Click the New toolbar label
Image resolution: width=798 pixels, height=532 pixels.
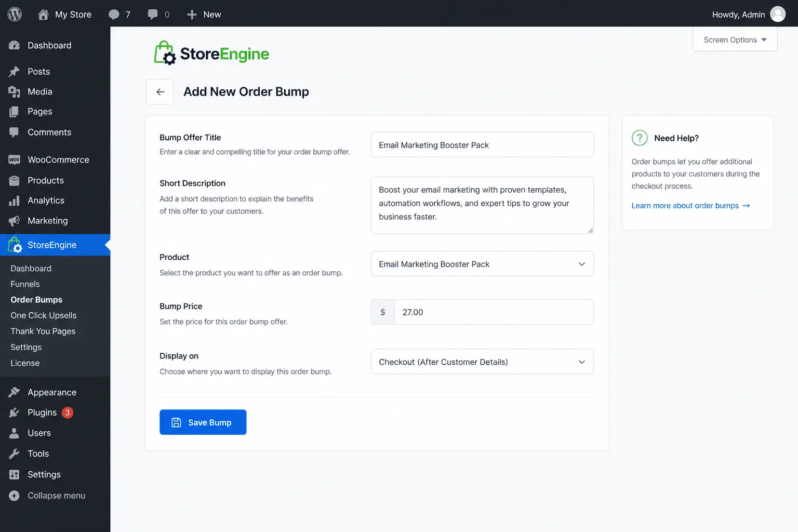212,15
